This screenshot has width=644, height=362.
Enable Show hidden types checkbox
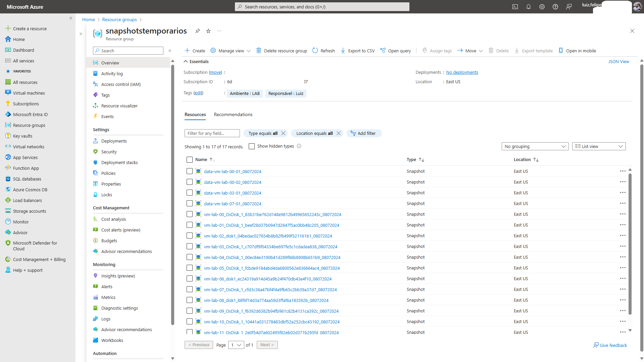coord(252,146)
